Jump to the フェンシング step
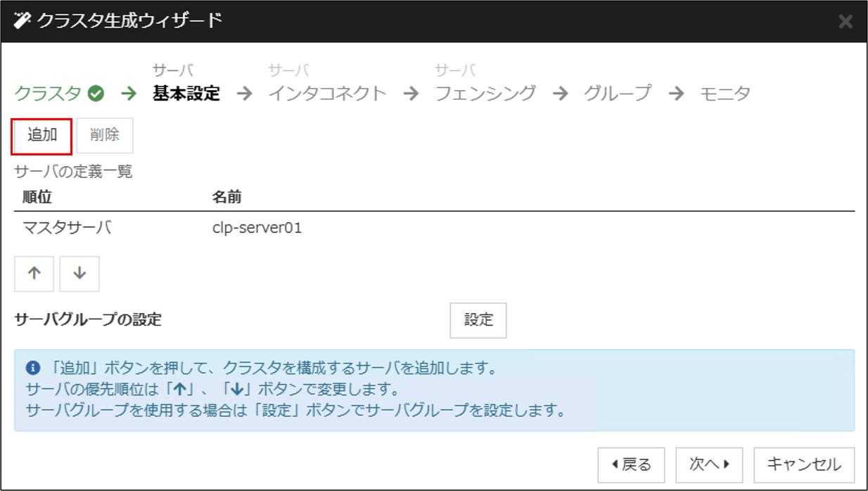868x491 pixels. (x=485, y=94)
